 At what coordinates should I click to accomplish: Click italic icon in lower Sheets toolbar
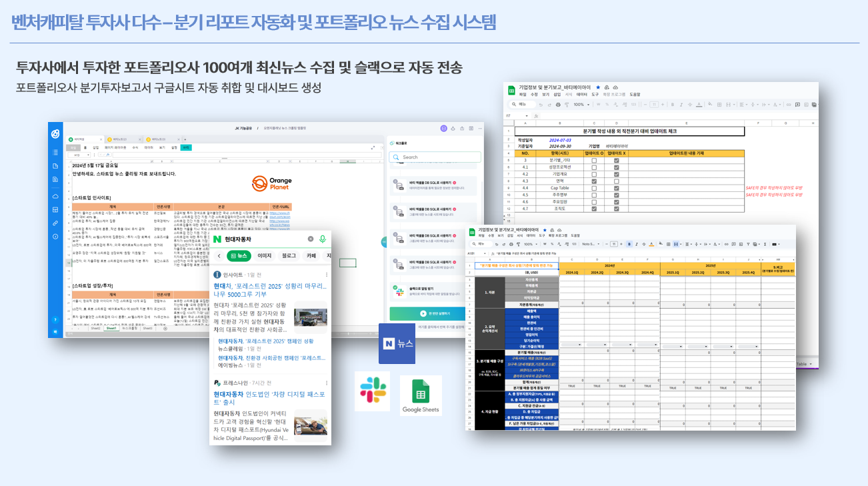pos(637,244)
